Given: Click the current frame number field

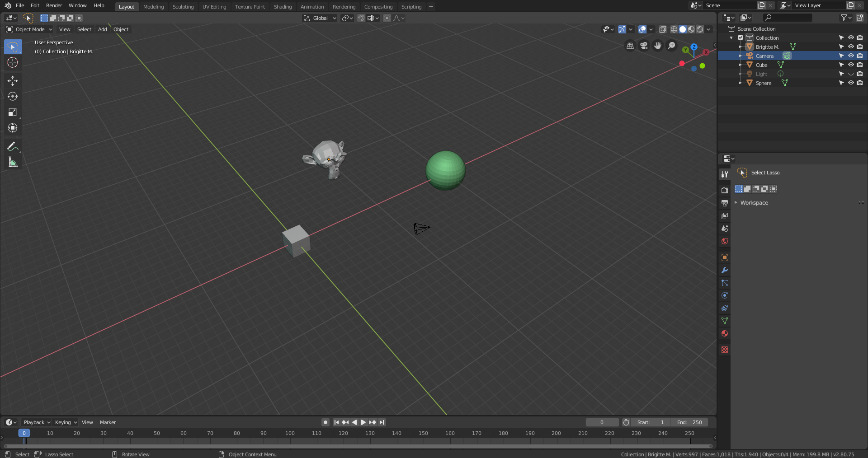Looking at the screenshot, I should (602, 422).
